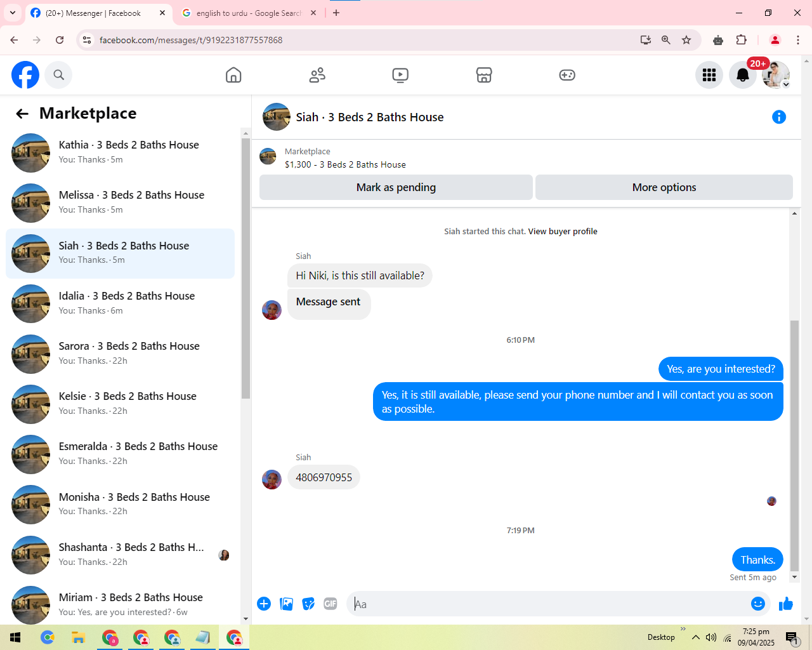
Task: Select Siah's chat in list
Action: [121, 253]
